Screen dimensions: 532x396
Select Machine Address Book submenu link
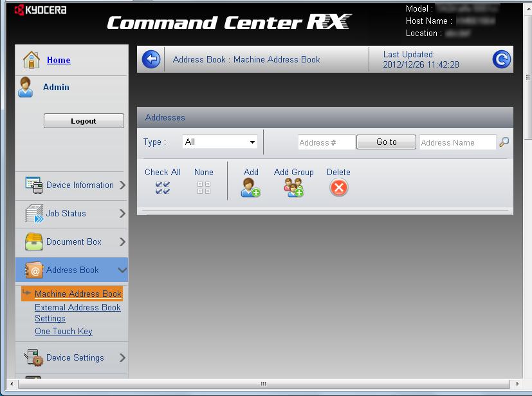[78, 294]
